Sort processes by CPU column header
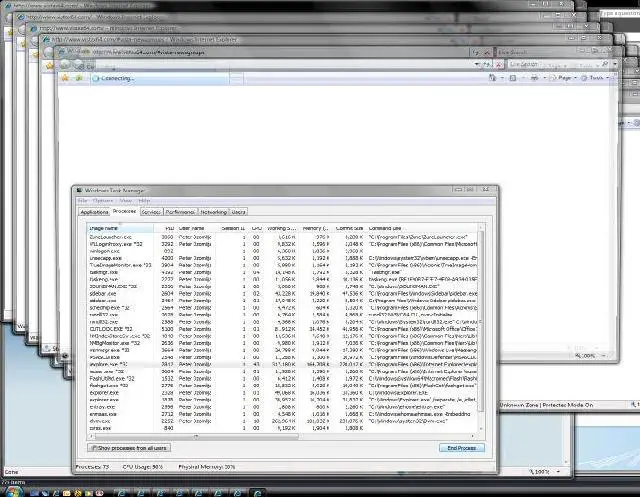640x497 pixels. tap(256, 228)
